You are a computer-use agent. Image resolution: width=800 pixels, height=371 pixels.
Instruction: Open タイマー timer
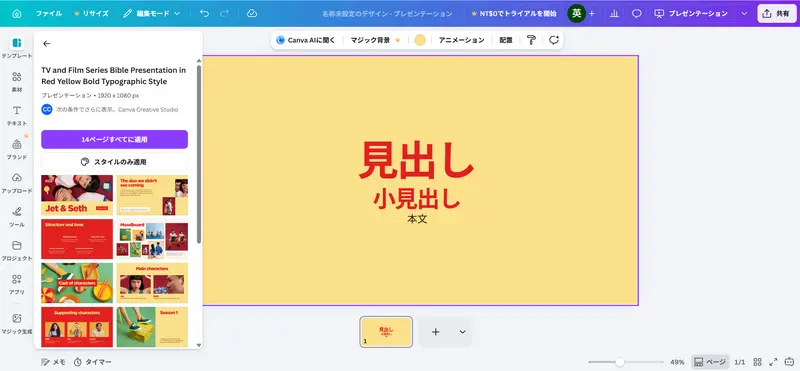[x=92, y=362]
